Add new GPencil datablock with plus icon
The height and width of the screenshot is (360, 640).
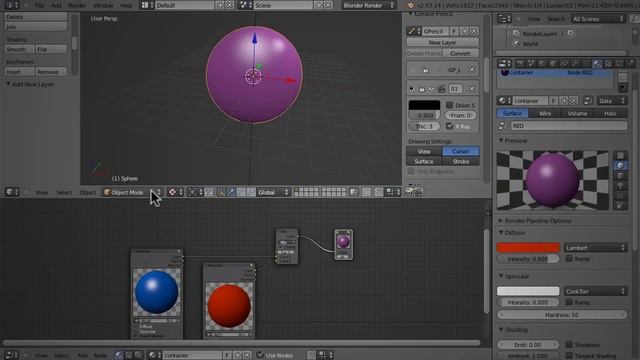464,31
